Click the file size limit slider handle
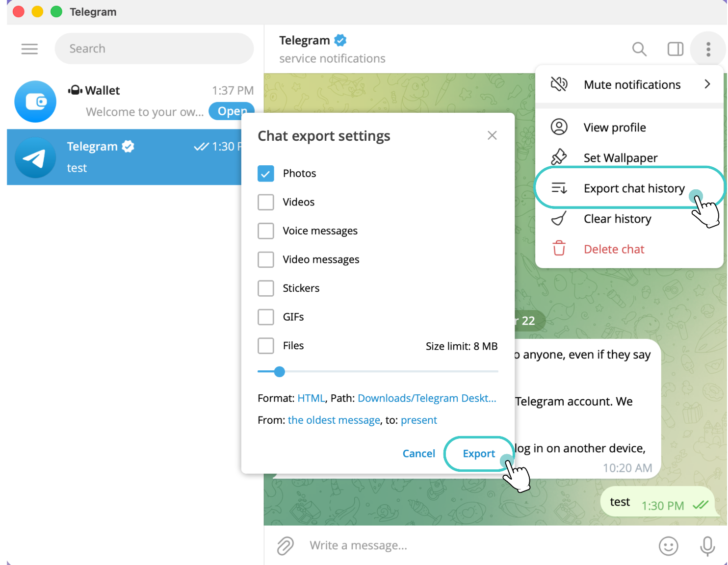The height and width of the screenshot is (565, 728). tap(280, 372)
